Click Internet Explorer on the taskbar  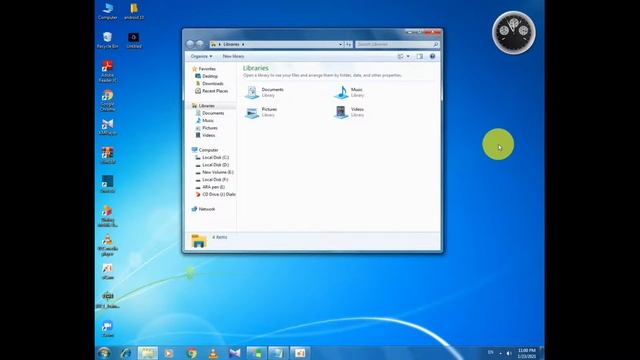(x=125, y=353)
